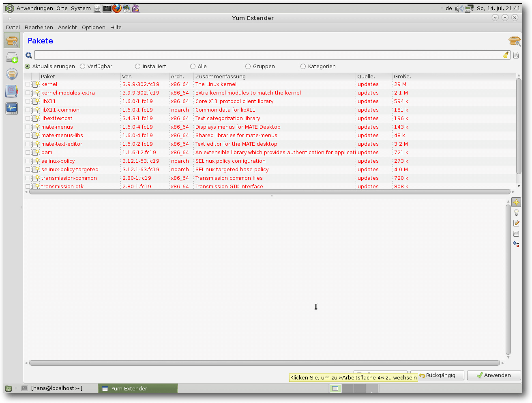This screenshot has height=403, width=532.
Task: Show changelog notepad icon
Action: point(516,223)
